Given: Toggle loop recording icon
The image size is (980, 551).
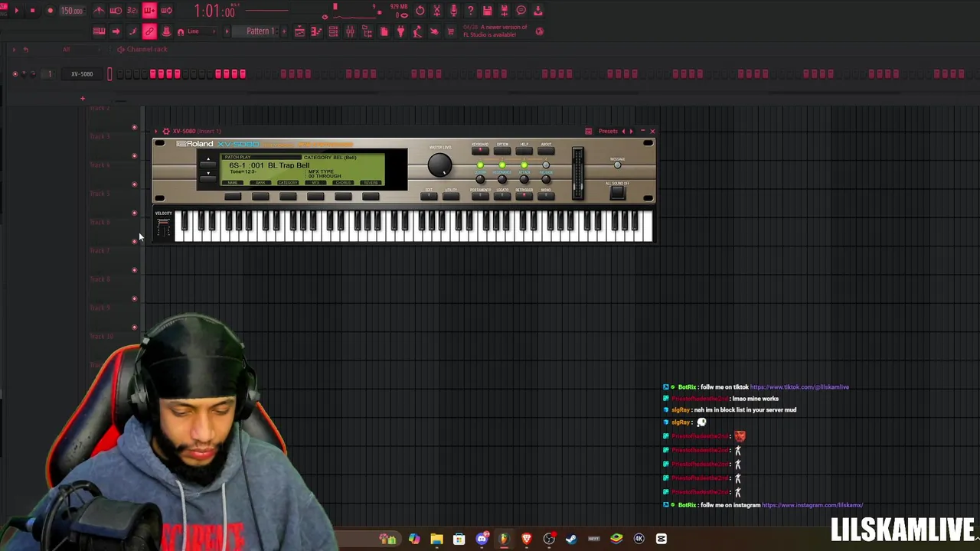Looking at the screenshot, I should [166, 11].
